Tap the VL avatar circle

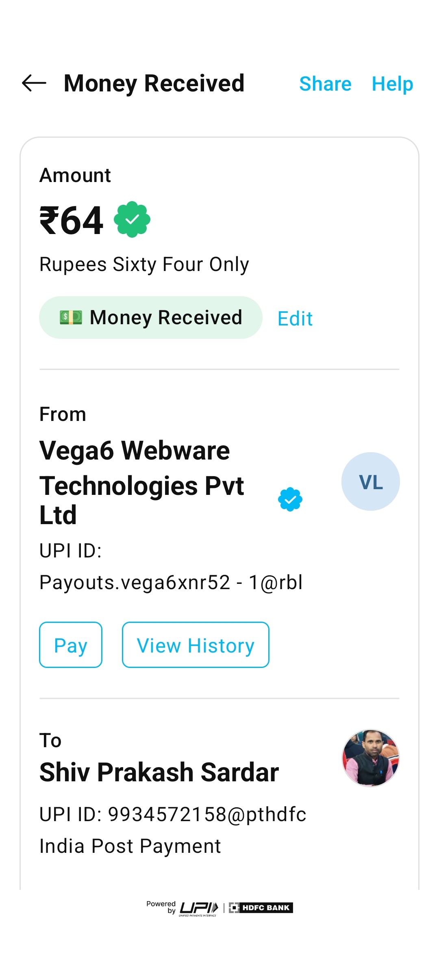[x=370, y=481]
